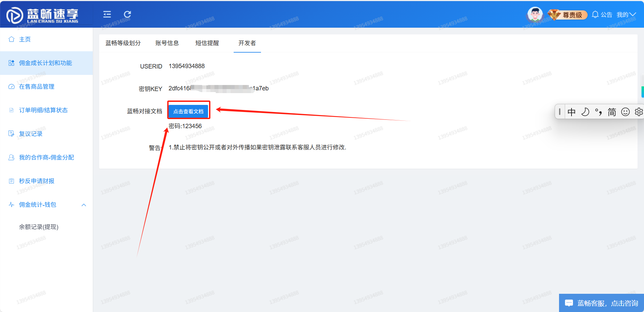Click the 尊贵级 level badge
Screen dimensions: 644x312
(x=567, y=15)
